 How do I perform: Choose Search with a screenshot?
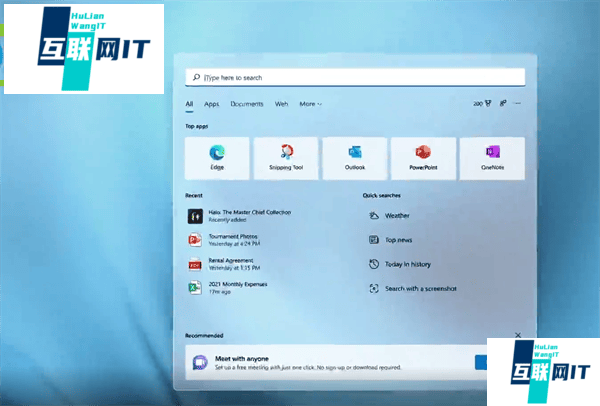(x=420, y=288)
